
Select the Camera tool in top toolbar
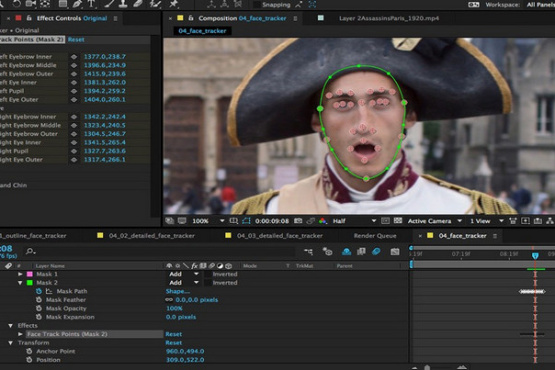(x=31, y=4)
